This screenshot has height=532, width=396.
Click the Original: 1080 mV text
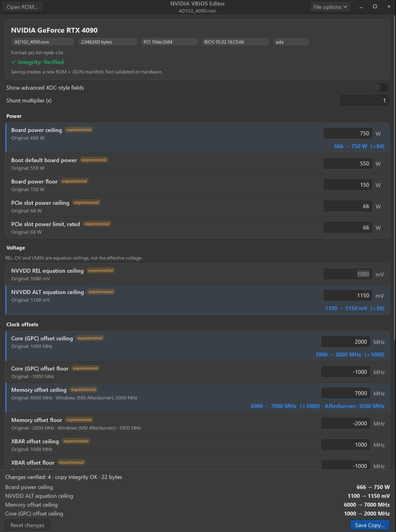(x=31, y=279)
